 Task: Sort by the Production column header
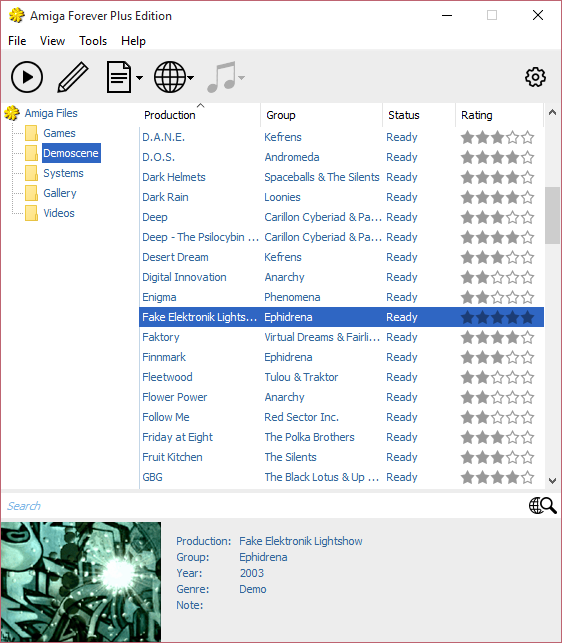point(200,115)
